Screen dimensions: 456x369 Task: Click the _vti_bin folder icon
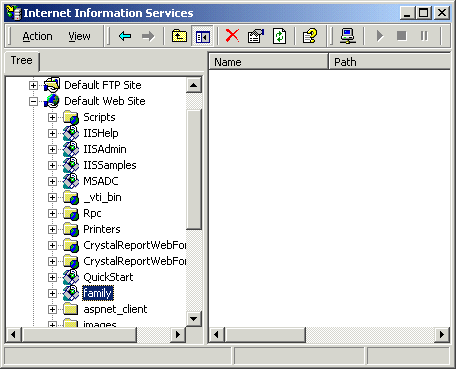(71, 197)
